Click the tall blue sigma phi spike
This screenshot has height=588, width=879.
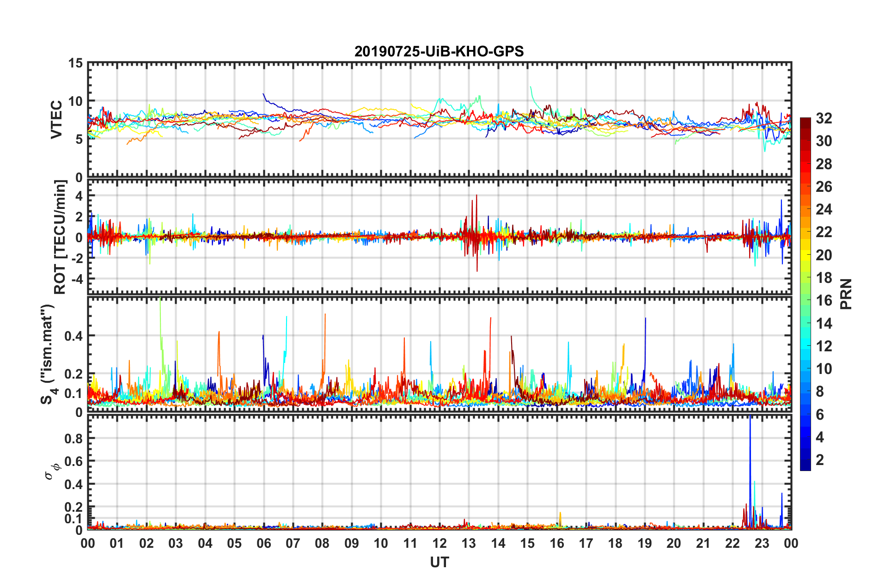click(x=750, y=472)
